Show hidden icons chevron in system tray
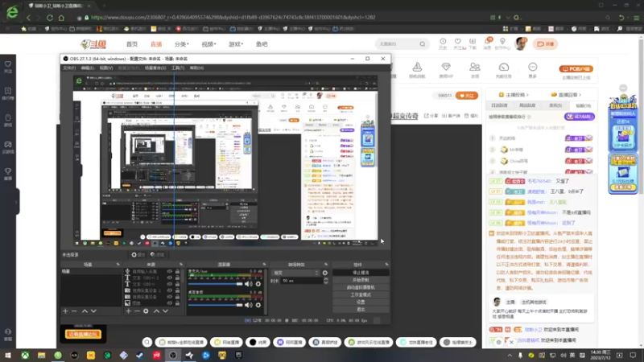This screenshot has height=362, width=644. click(510, 355)
